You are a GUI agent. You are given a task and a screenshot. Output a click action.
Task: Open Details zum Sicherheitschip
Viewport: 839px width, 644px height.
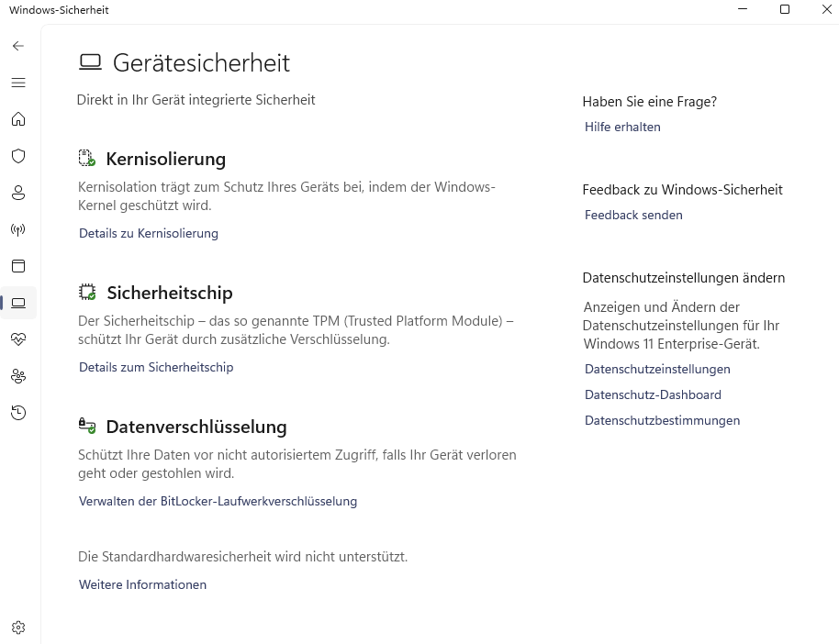tap(156, 367)
